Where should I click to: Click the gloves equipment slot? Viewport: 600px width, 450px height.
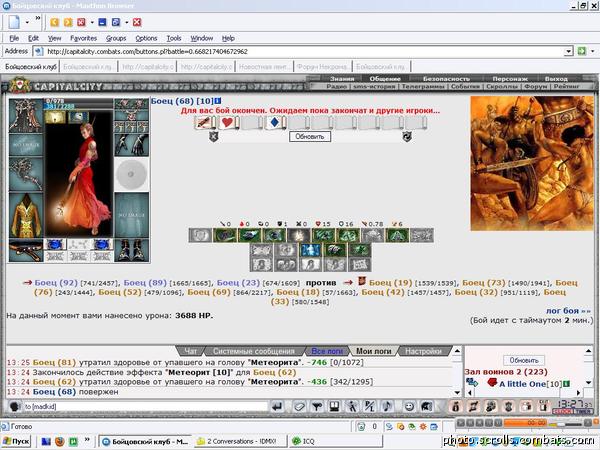pos(131,145)
